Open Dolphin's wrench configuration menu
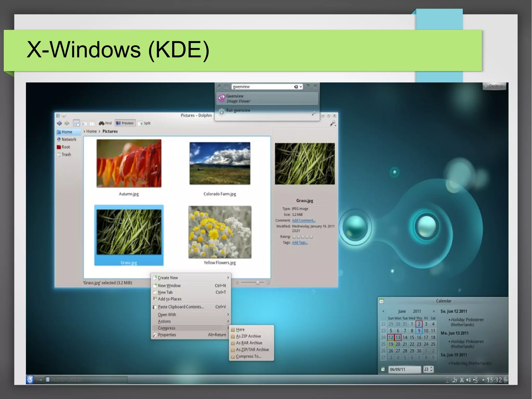 click(333, 124)
